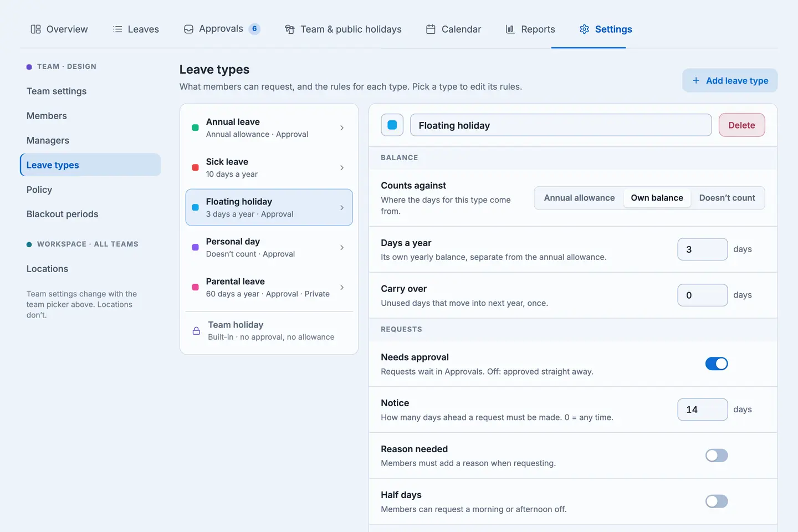Select the Own balance option

pyautogui.click(x=657, y=198)
